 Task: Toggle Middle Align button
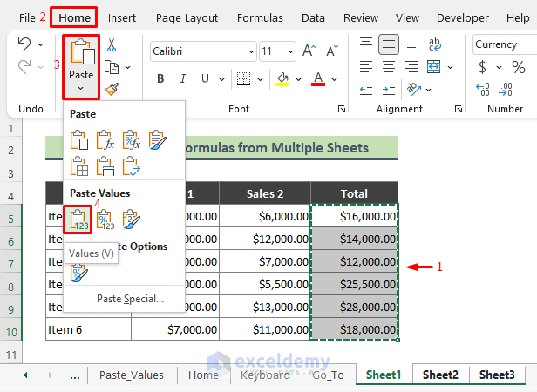(389, 44)
